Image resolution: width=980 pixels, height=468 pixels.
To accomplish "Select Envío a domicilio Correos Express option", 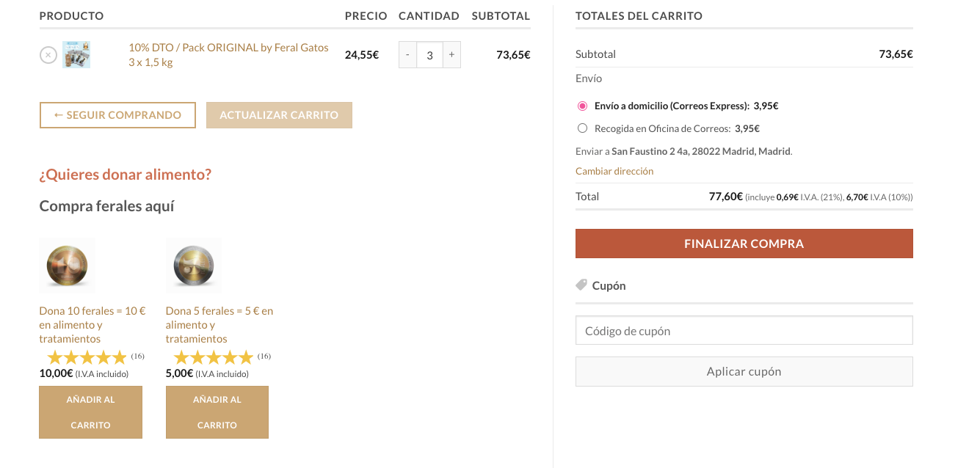I will 583,106.
